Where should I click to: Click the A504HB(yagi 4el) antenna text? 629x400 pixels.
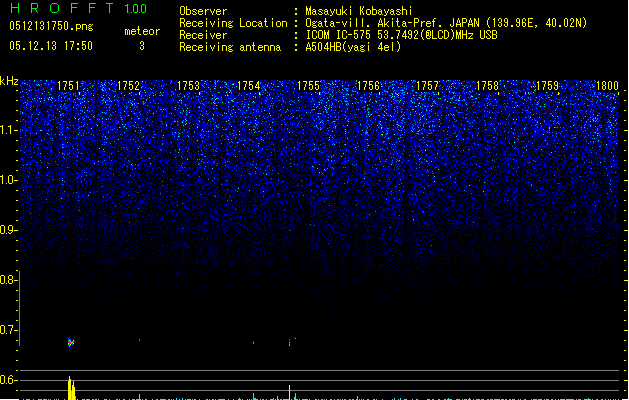[353, 47]
